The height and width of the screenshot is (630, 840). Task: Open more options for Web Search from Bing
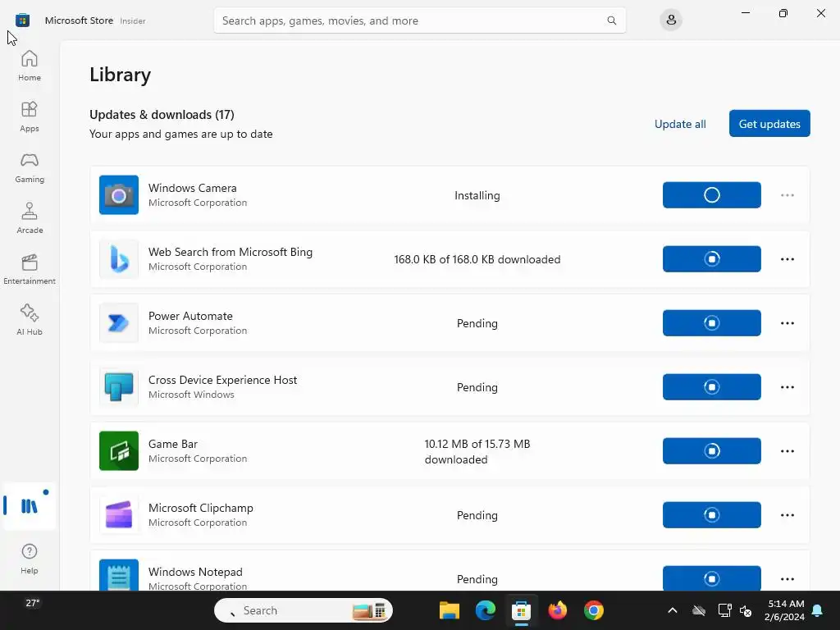pos(787,259)
